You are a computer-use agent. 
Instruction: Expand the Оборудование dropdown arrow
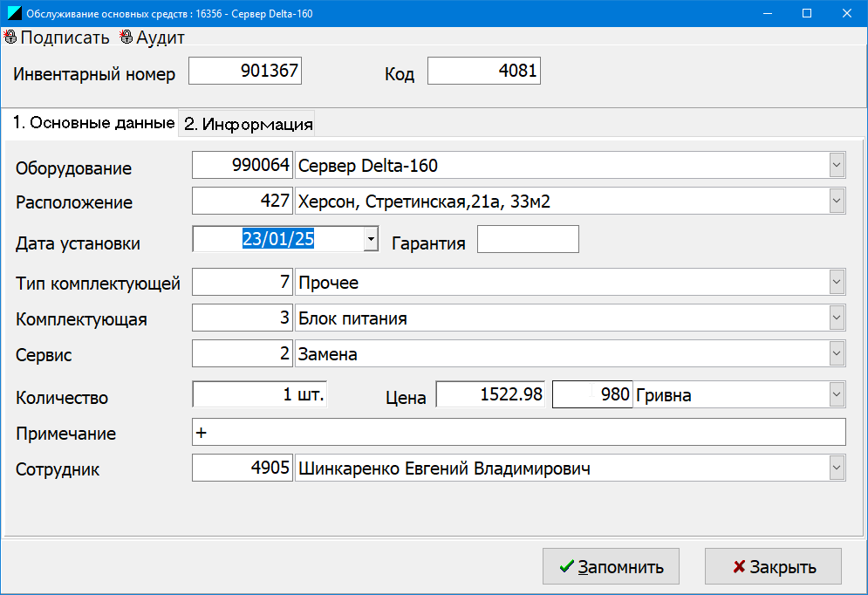[x=837, y=166]
